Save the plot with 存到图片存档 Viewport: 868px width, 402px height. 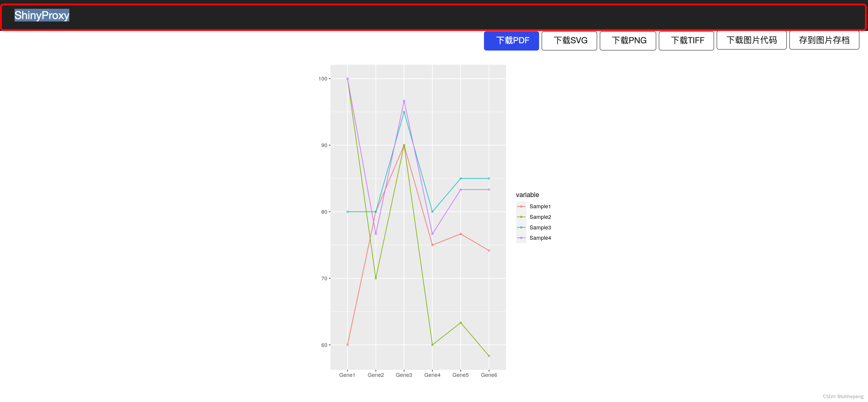(x=823, y=40)
